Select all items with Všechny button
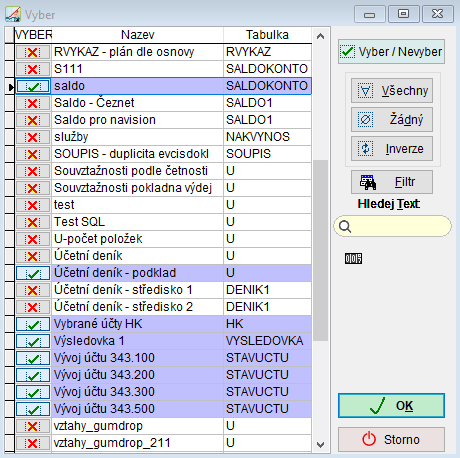460x458 pixels. pyautogui.click(x=392, y=91)
